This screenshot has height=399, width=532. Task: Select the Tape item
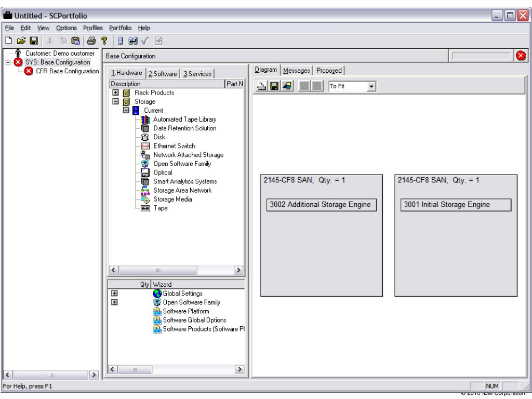(161, 208)
